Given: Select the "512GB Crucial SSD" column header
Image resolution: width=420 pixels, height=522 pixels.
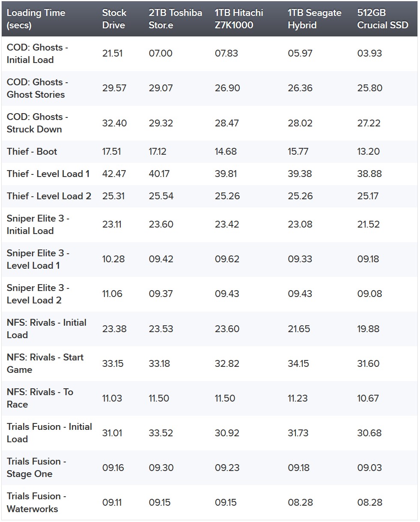Looking at the screenshot, I should tap(383, 19).
